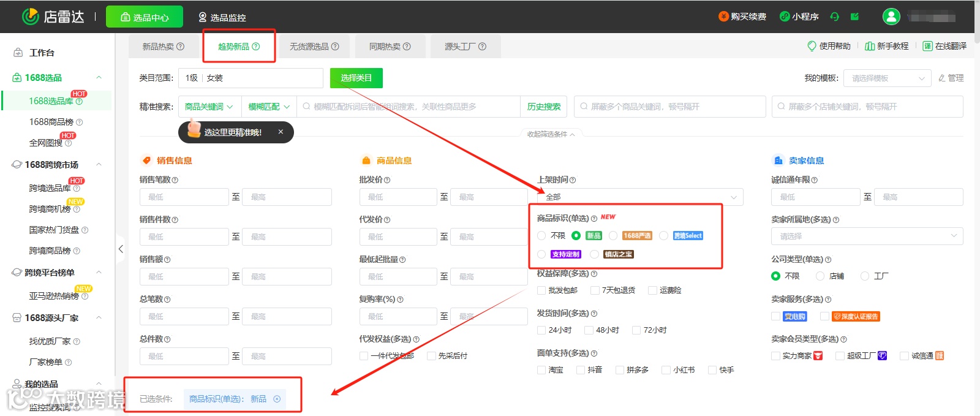This screenshot has width=980, height=416.
Task: Collapse the left sidebar arrow
Action: tap(121, 249)
